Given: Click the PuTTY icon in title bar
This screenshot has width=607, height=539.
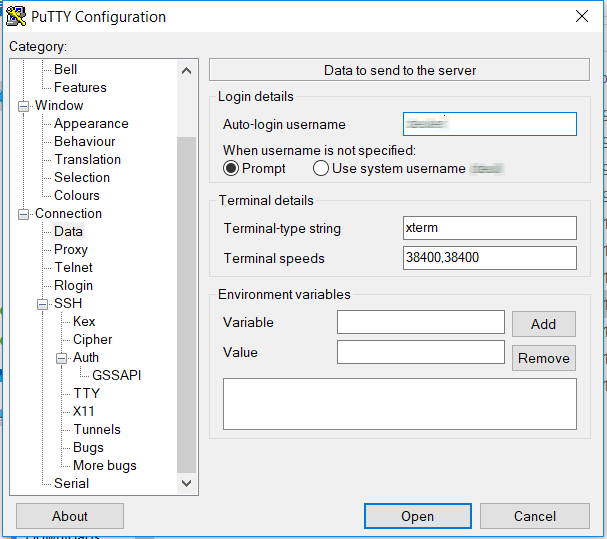Looking at the screenshot, I should coord(16,16).
